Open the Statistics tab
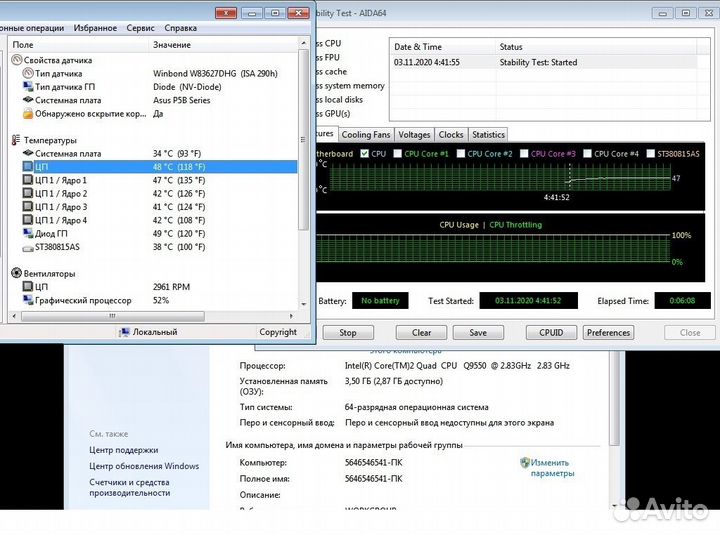This screenshot has width=720, height=535. pos(488,134)
